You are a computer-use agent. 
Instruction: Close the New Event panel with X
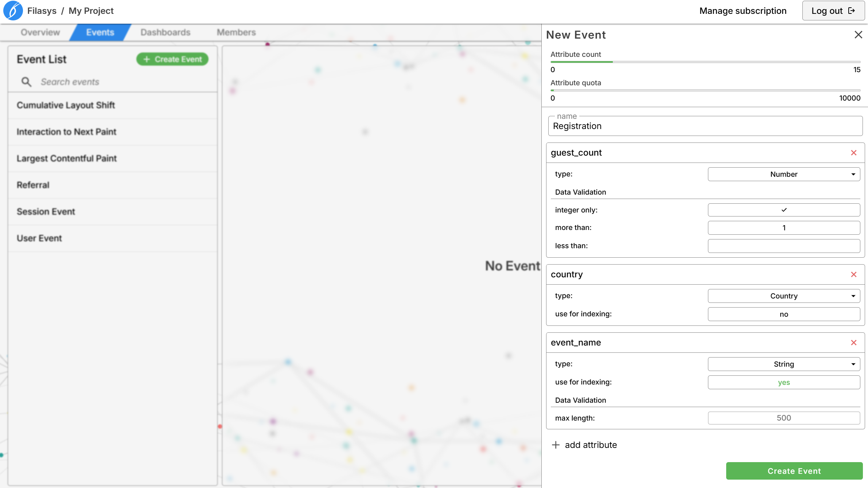pyautogui.click(x=858, y=35)
